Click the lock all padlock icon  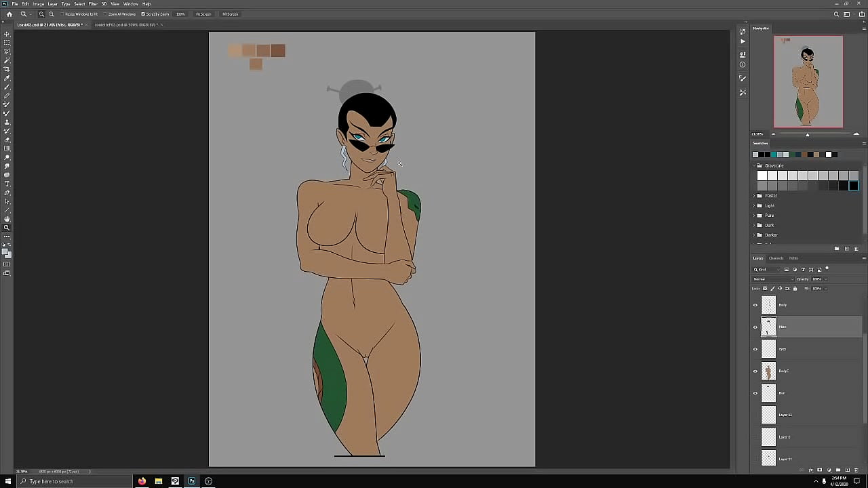pos(795,289)
